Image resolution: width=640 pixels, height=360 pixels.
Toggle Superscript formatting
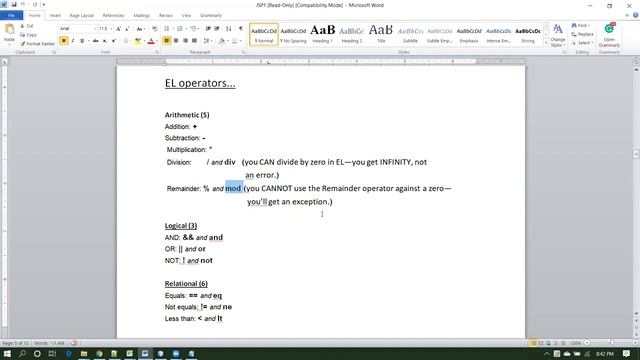[114, 41]
